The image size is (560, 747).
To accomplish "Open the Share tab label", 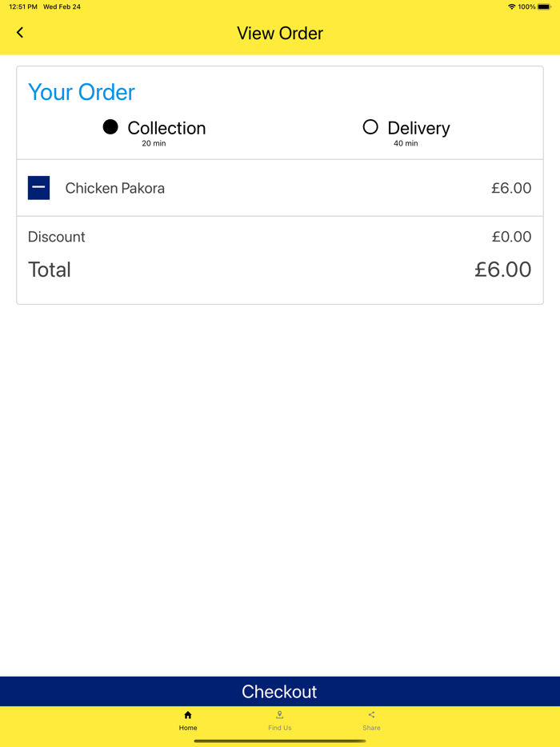I will [371, 728].
